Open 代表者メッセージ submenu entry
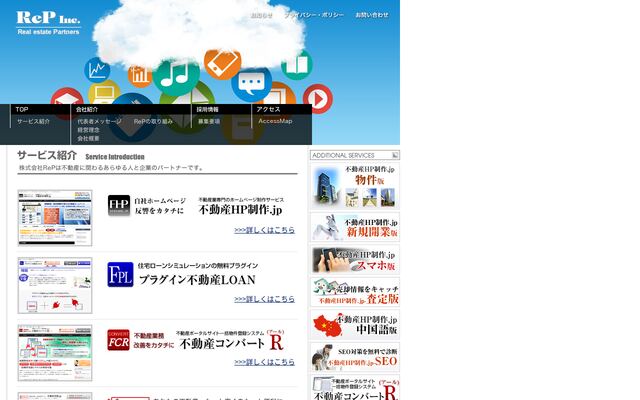This screenshot has width=640, height=400. [x=99, y=121]
